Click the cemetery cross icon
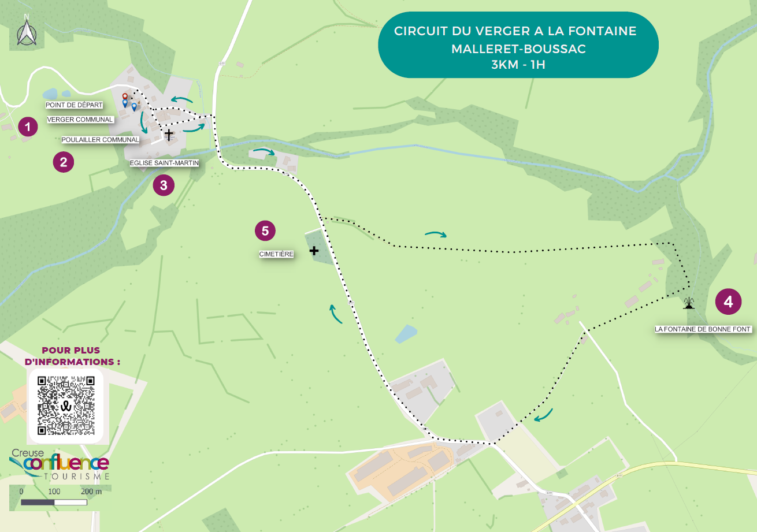Viewport: 757px width, 532px height. (x=314, y=251)
